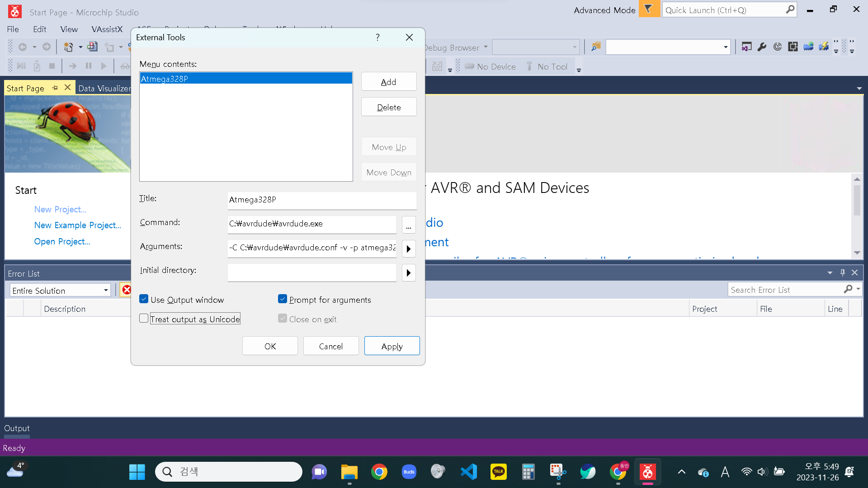868x488 pixels.
Task: Expand the Arguments macro arrow button
Action: point(409,249)
